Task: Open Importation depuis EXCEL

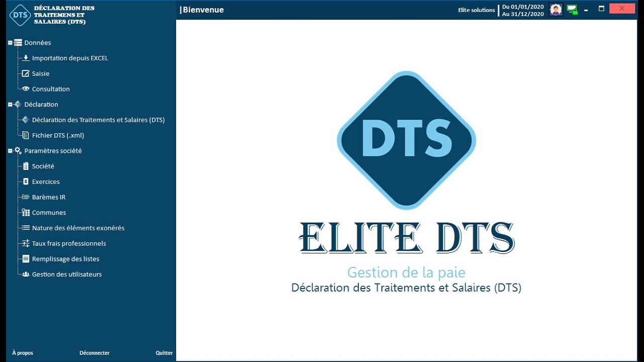Action: pos(70,58)
